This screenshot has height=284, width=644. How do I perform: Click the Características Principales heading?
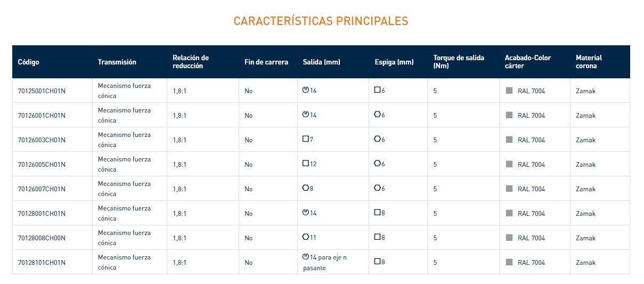click(x=321, y=21)
